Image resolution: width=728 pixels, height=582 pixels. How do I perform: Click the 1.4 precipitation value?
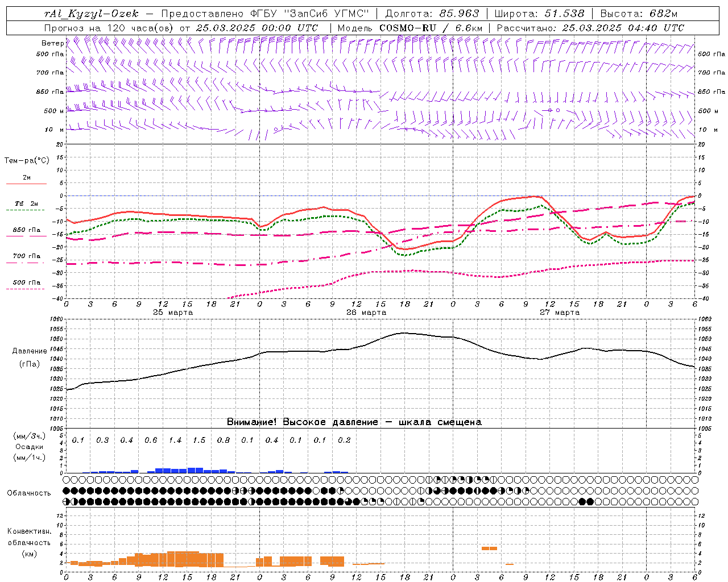(175, 440)
